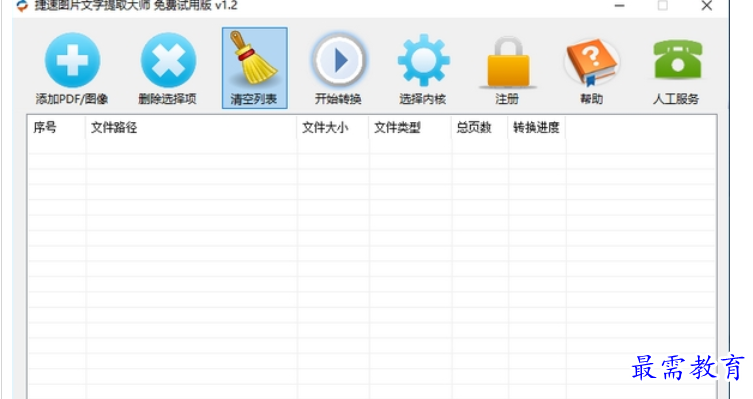Click the Add PDF/Image plus icon
753x399 pixels.
72,60
